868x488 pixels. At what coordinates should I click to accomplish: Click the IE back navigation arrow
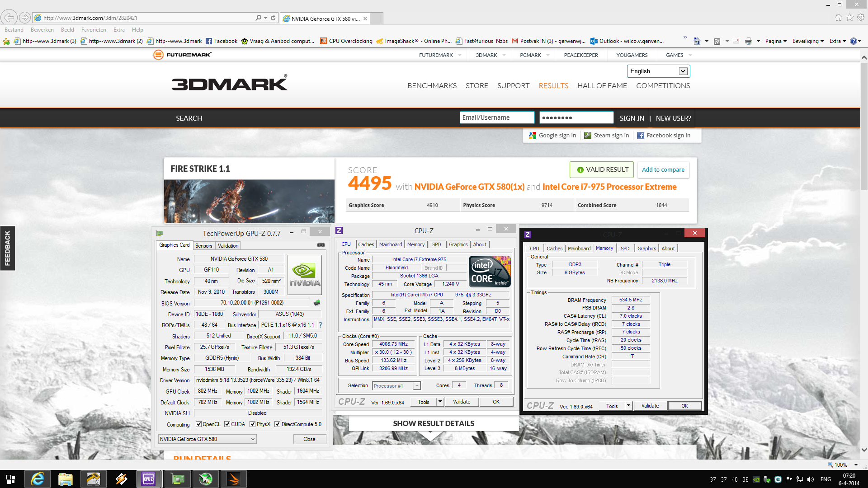(9, 18)
